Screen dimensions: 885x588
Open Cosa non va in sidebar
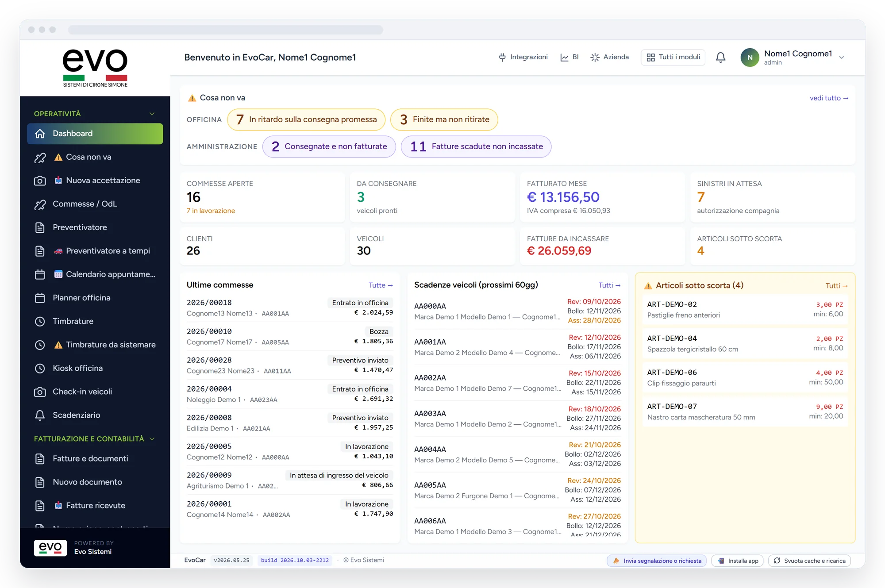click(95, 157)
